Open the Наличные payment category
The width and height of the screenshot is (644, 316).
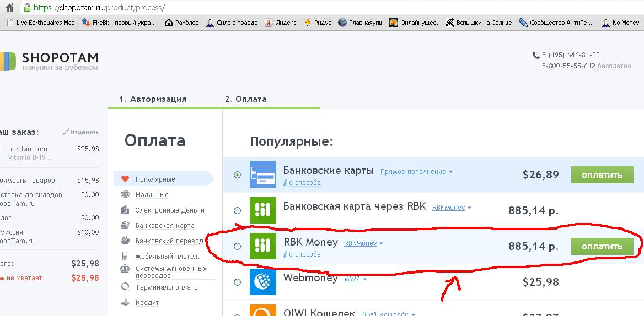point(152,195)
